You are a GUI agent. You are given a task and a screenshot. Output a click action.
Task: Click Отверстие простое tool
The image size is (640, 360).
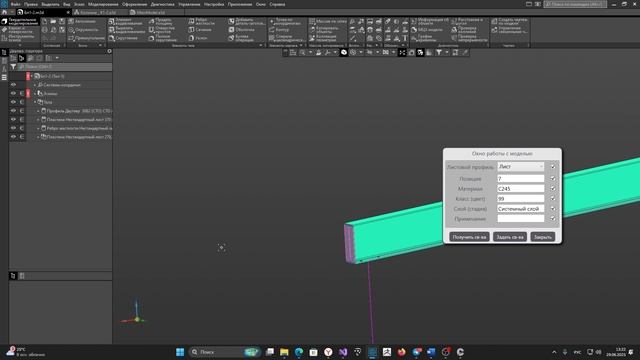pos(162,30)
